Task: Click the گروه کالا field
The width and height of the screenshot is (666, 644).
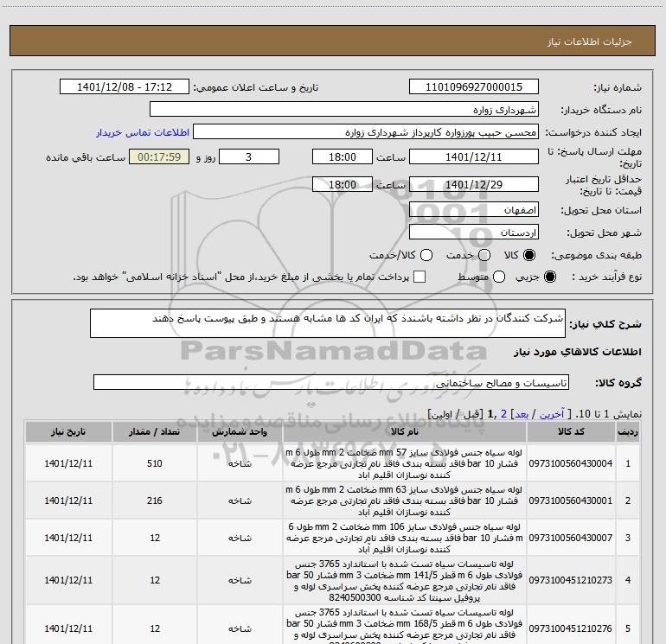Action: coord(331,382)
